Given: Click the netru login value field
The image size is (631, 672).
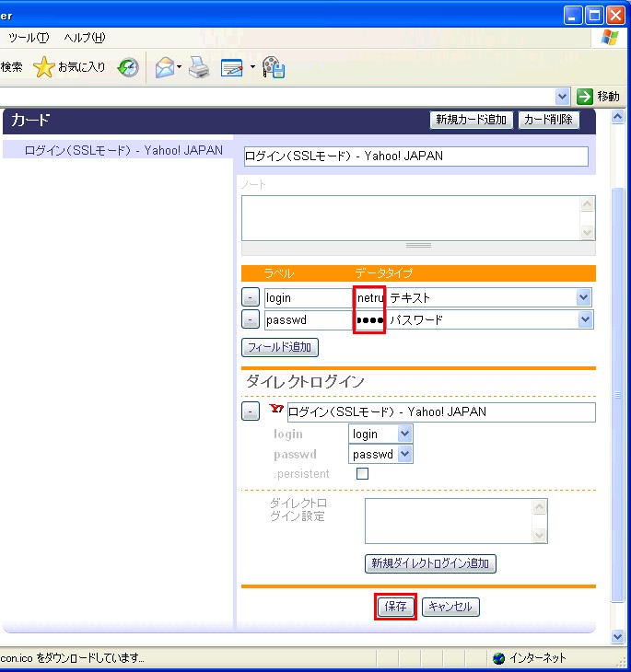Looking at the screenshot, I should [x=369, y=297].
